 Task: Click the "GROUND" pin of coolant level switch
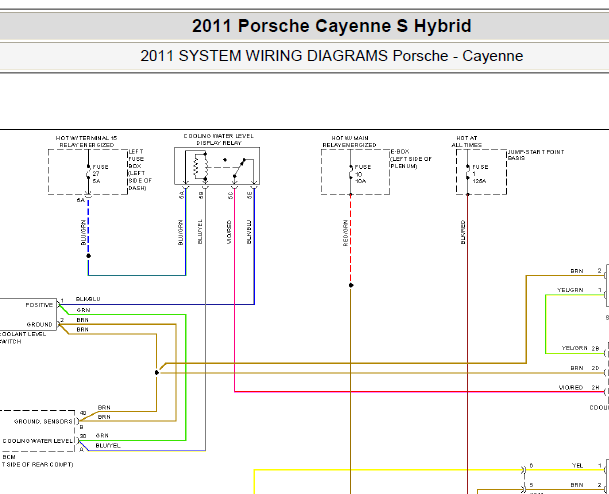click(x=40, y=324)
